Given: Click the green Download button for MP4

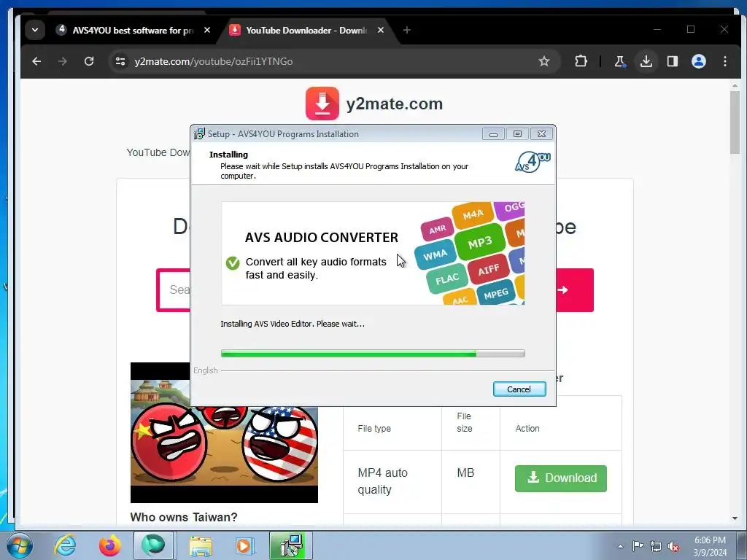Looking at the screenshot, I should [561, 478].
